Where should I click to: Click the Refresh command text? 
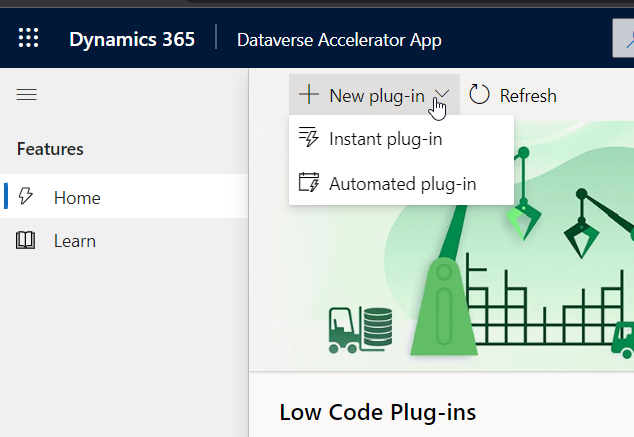click(527, 96)
